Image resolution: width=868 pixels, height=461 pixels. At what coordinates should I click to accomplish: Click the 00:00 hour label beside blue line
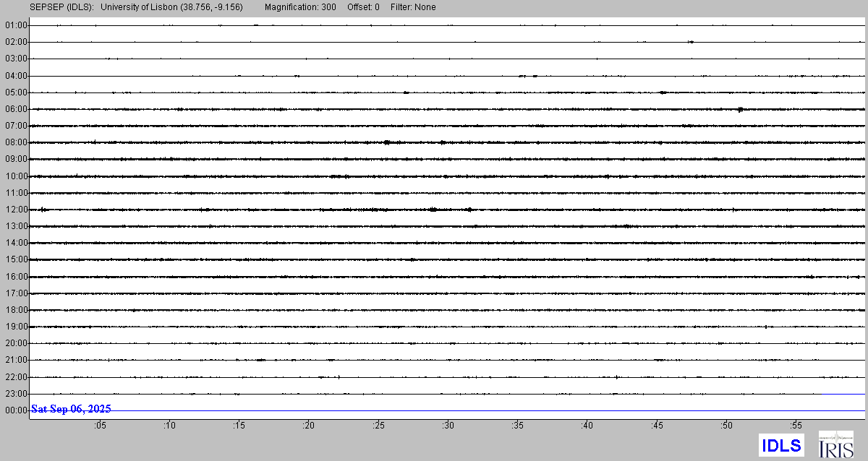coord(15,410)
